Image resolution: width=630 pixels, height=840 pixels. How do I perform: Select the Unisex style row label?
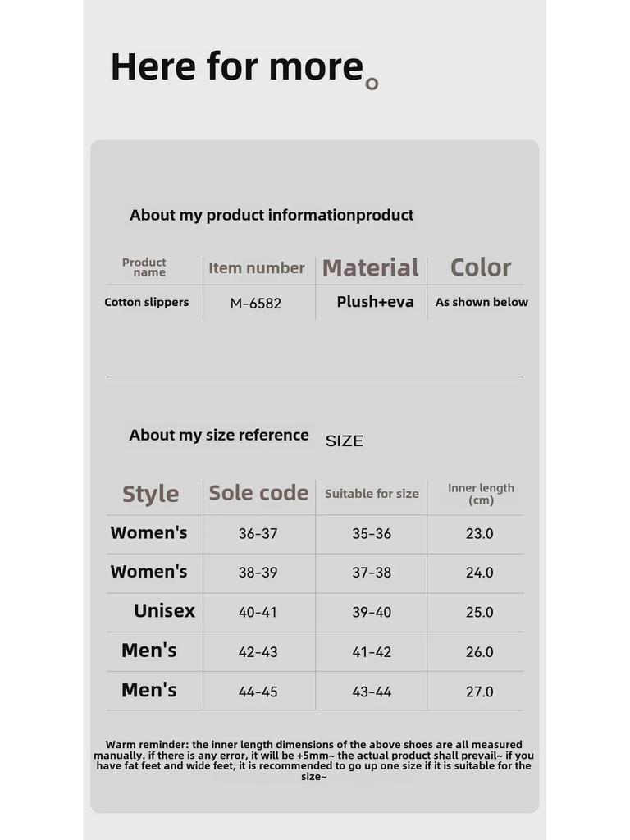pyautogui.click(x=164, y=611)
